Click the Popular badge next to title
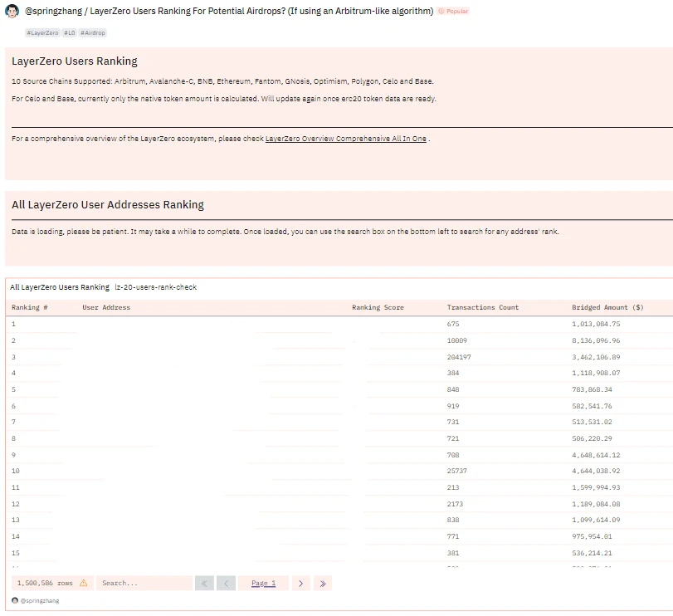Image resolution: width=673 pixels, height=616 pixels. coord(454,12)
